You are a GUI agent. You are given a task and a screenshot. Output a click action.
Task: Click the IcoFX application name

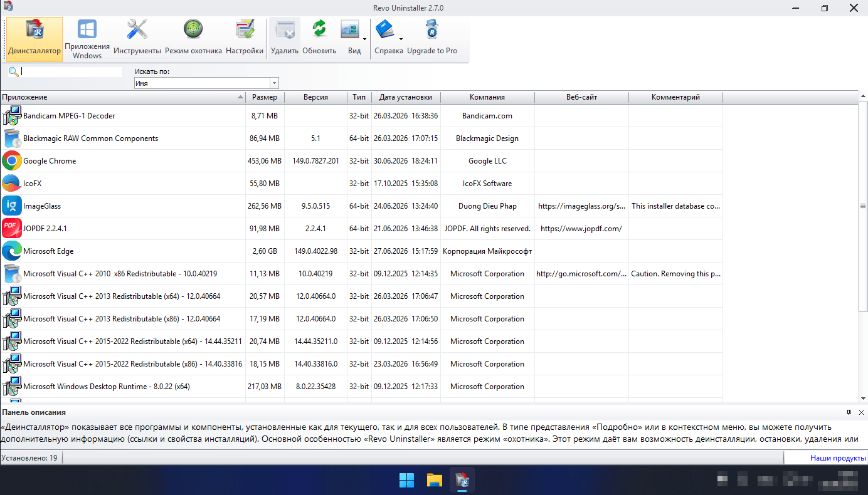tap(33, 184)
